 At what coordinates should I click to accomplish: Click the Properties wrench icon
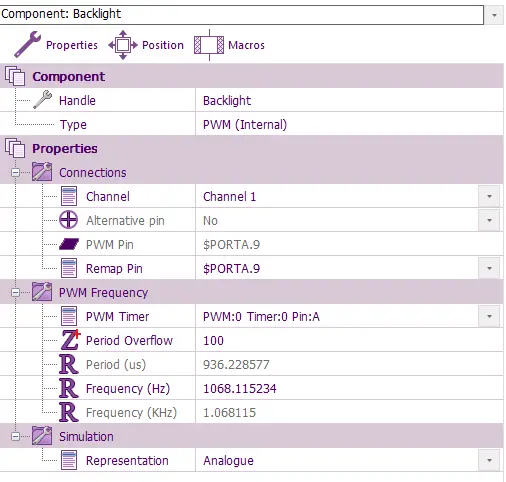[28, 44]
